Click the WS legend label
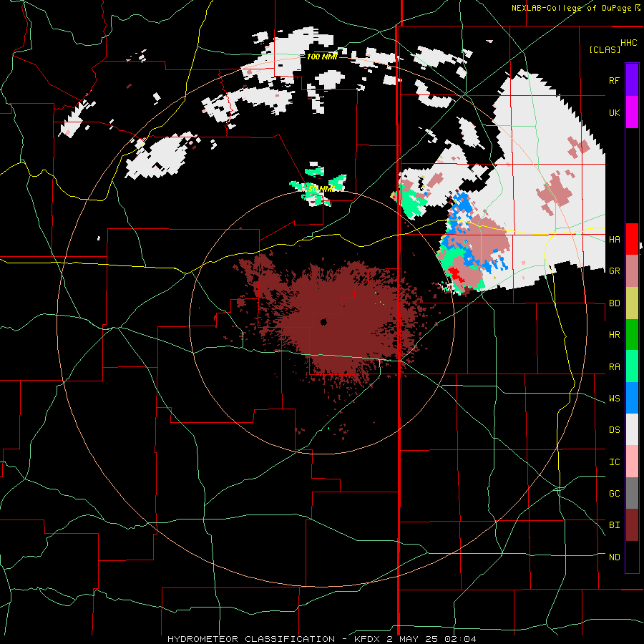The image size is (644, 644). (614, 398)
